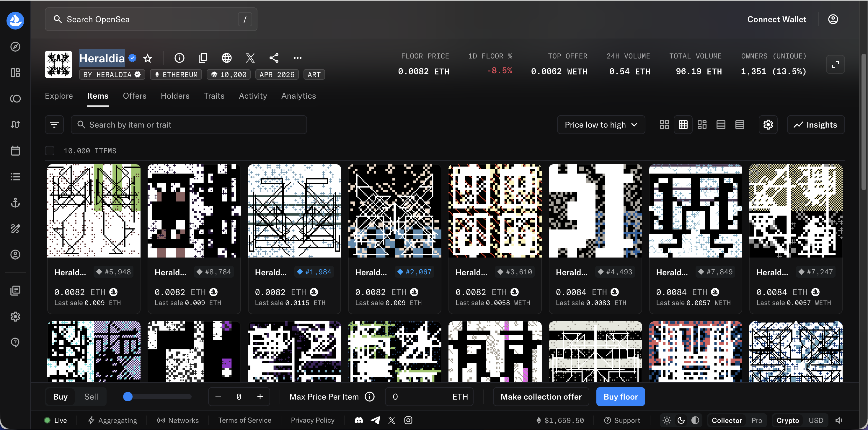Open the Activity tab
The image size is (868, 430).
click(x=253, y=96)
